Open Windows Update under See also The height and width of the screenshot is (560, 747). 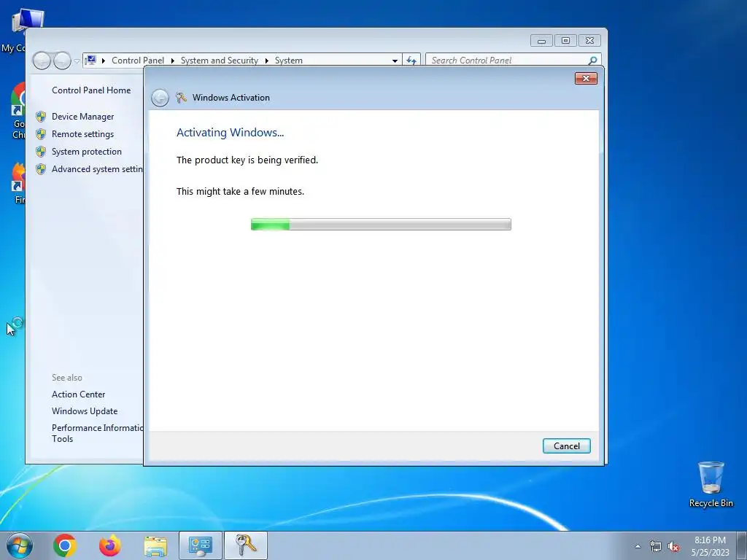coord(85,411)
